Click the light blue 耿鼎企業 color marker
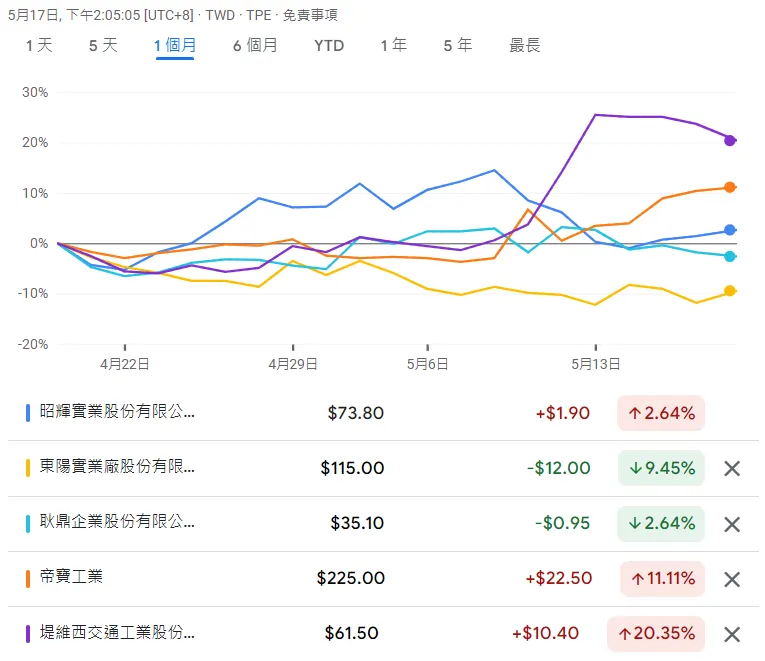Screen dimensions: 765x661 (28, 523)
